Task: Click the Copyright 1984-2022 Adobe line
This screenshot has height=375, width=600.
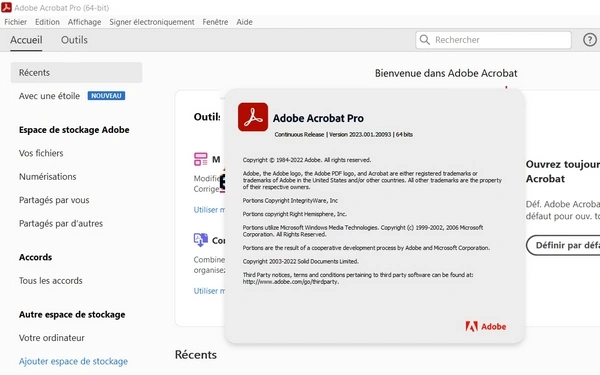Action: [x=307, y=160]
